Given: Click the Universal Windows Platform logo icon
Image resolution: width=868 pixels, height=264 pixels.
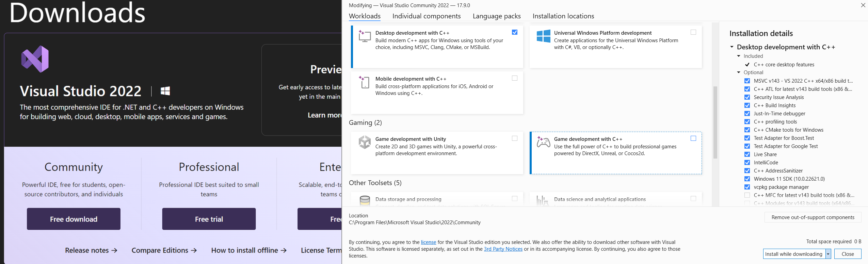Looking at the screenshot, I should tap(543, 36).
